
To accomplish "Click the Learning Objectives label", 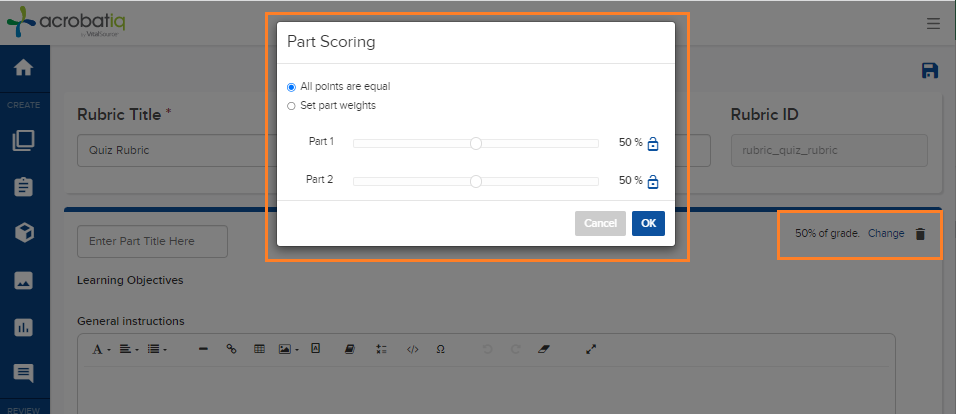I will click(x=130, y=280).
